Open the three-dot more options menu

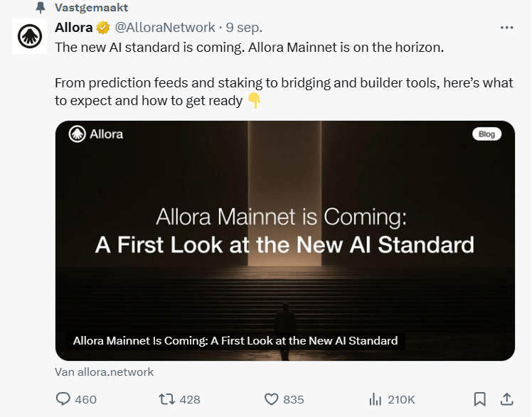(x=506, y=28)
